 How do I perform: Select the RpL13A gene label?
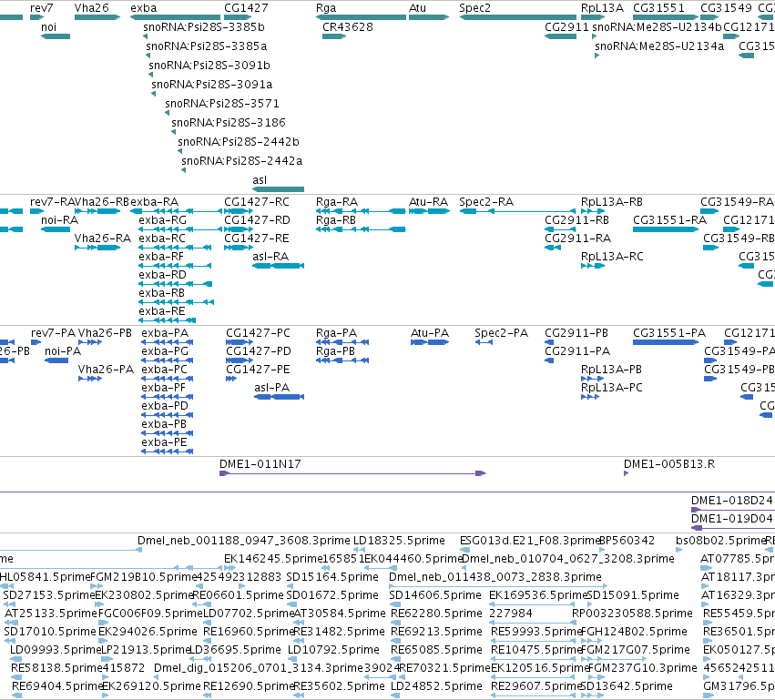[602, 8]
